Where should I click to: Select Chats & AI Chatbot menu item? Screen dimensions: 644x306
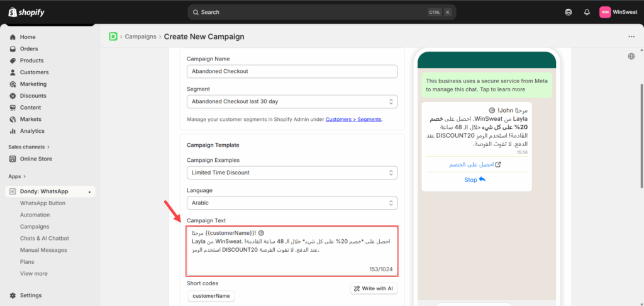click(44, 238)
